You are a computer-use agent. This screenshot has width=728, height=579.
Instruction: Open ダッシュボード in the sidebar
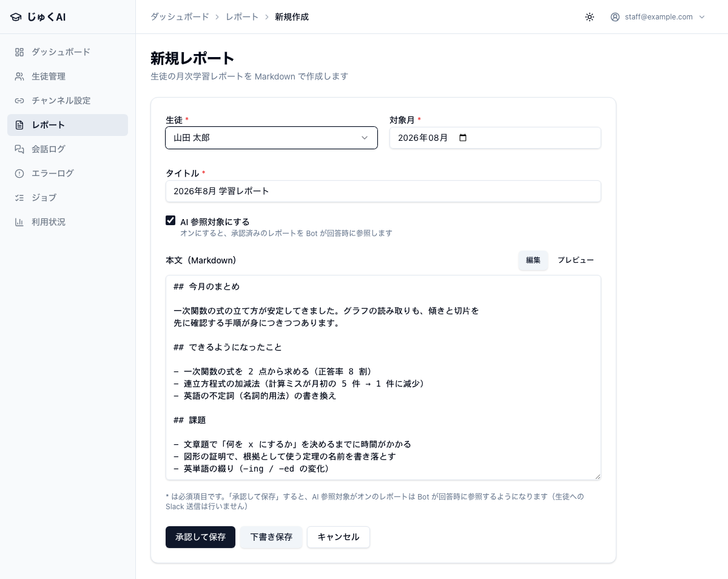pos(67,52)
